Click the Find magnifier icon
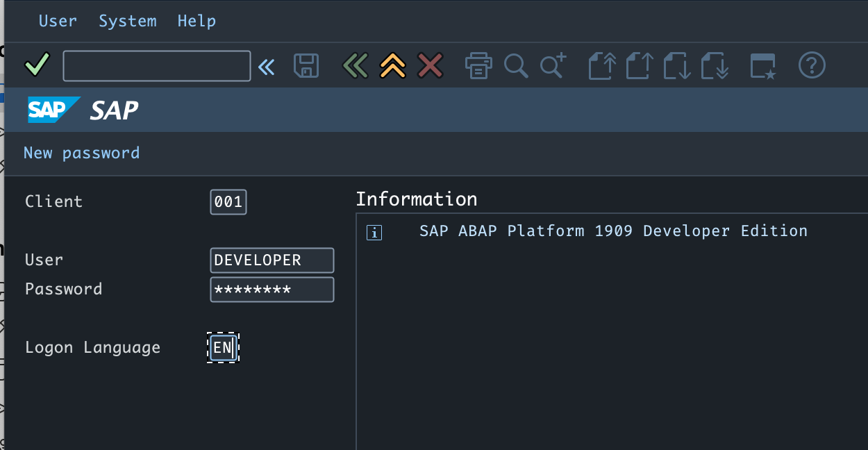The height and width of the screenshot is (450, 868). (515, 65)
